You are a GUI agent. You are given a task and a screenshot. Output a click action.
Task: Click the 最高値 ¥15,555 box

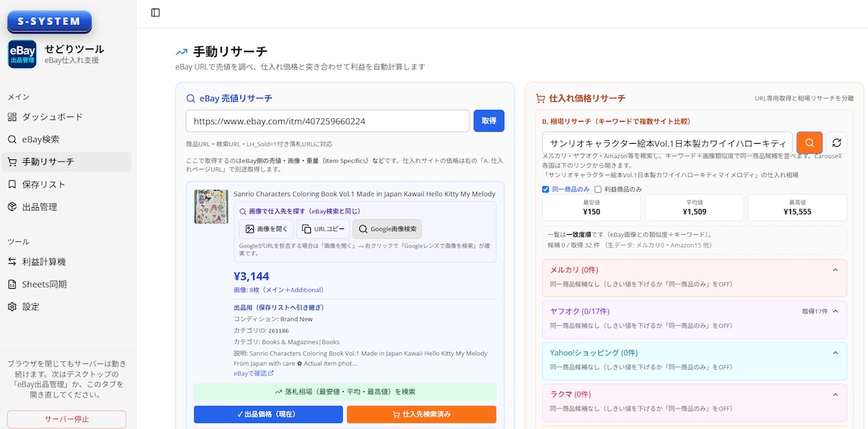click(x=798, y=208)
